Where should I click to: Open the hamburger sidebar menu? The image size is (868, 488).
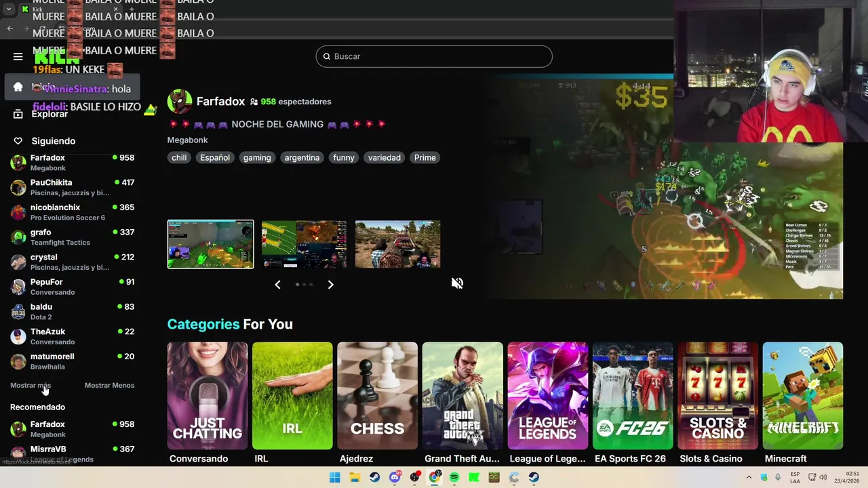pyautogui.click(x=18, y=57)
